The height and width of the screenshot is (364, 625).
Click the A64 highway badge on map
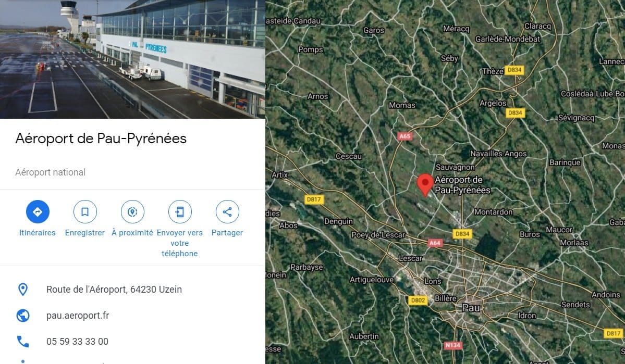(x=435, y=243)
